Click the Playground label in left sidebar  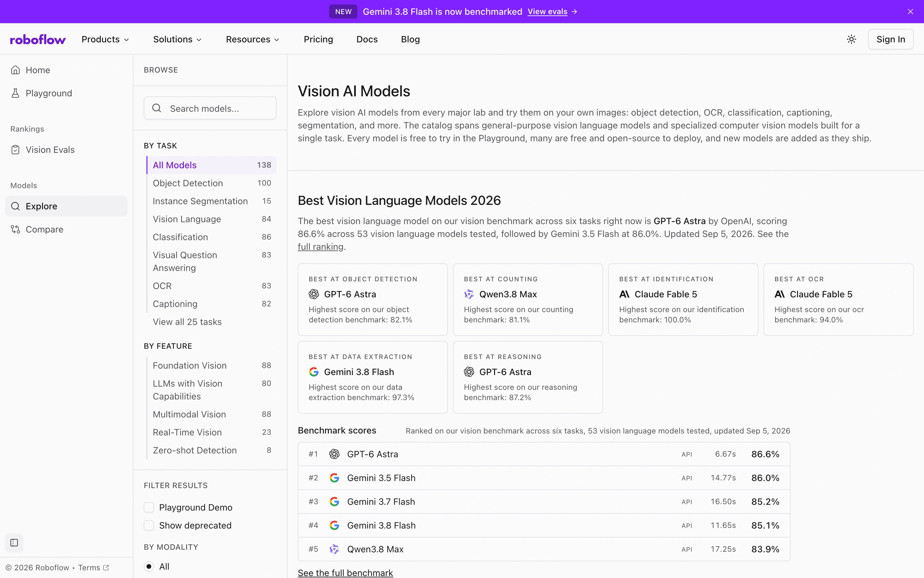49,93
